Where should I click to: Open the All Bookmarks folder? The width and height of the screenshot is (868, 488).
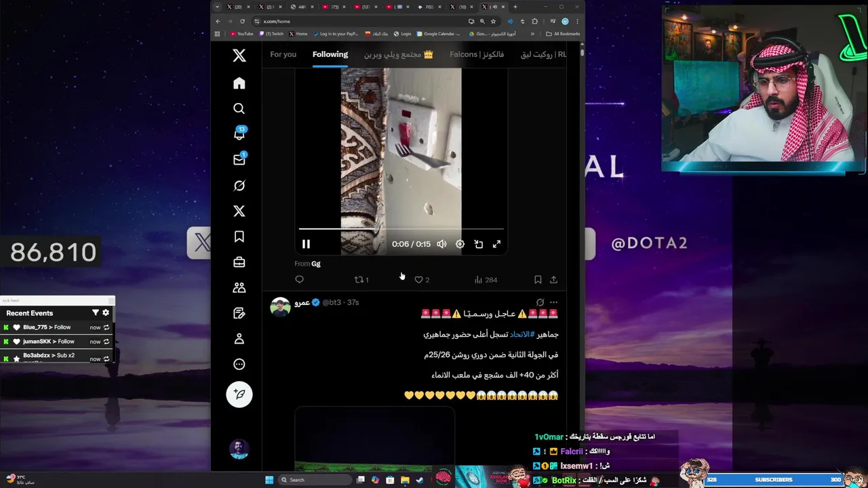[563, 34]
